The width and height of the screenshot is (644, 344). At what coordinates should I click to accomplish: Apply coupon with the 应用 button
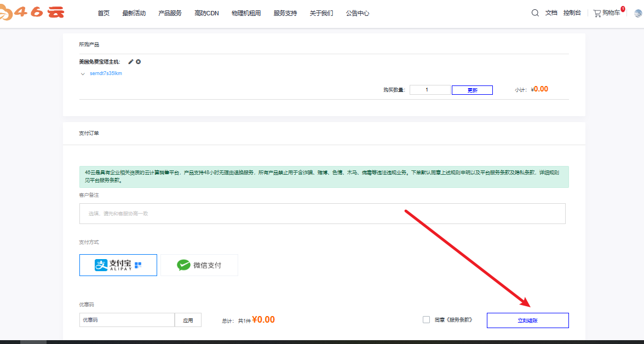click(188, 320)
